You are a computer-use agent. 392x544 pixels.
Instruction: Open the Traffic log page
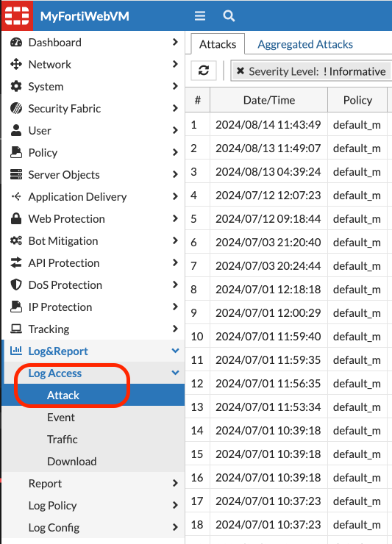[63, 439]
